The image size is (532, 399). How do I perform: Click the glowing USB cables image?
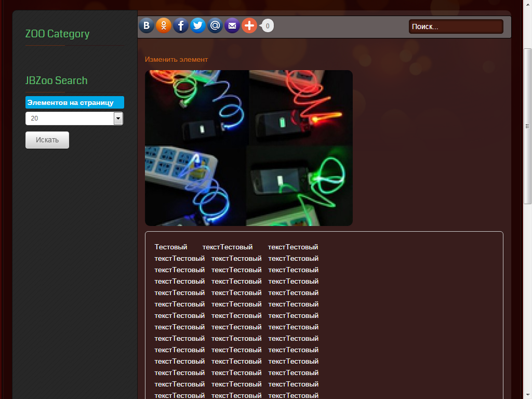(248, 148)
